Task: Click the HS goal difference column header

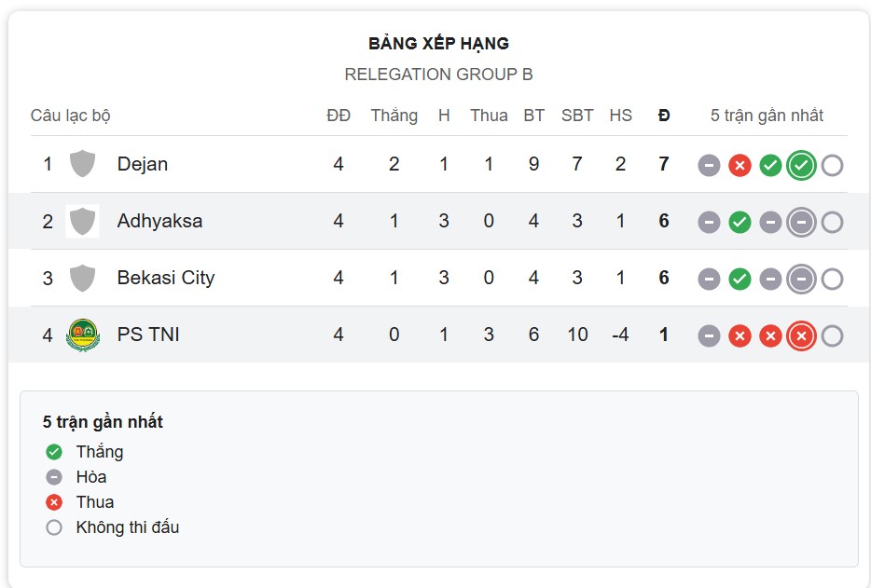Action: [x=620, y=116]
